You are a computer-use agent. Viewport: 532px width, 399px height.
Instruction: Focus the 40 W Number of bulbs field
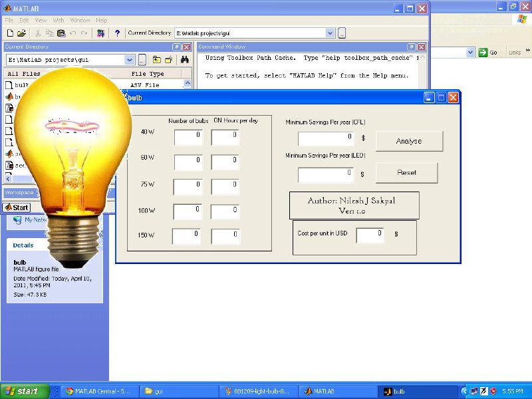(x=188, y=137)
